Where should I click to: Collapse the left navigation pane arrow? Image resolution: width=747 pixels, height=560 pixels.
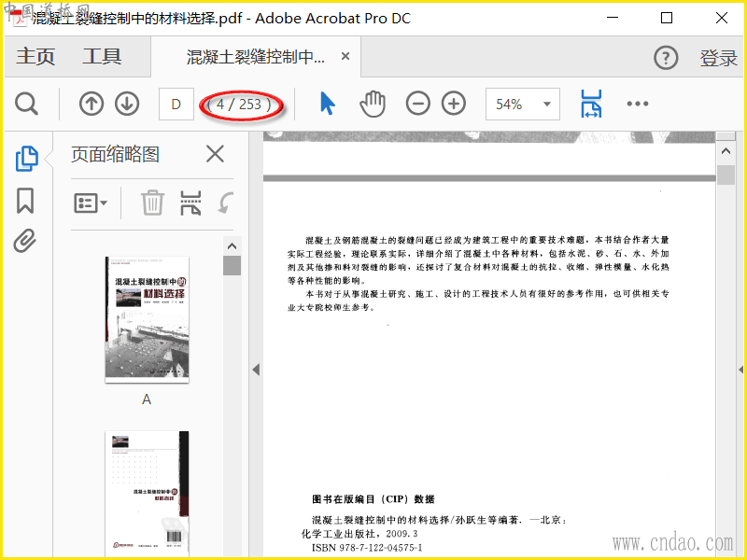[x=256, y=369]
